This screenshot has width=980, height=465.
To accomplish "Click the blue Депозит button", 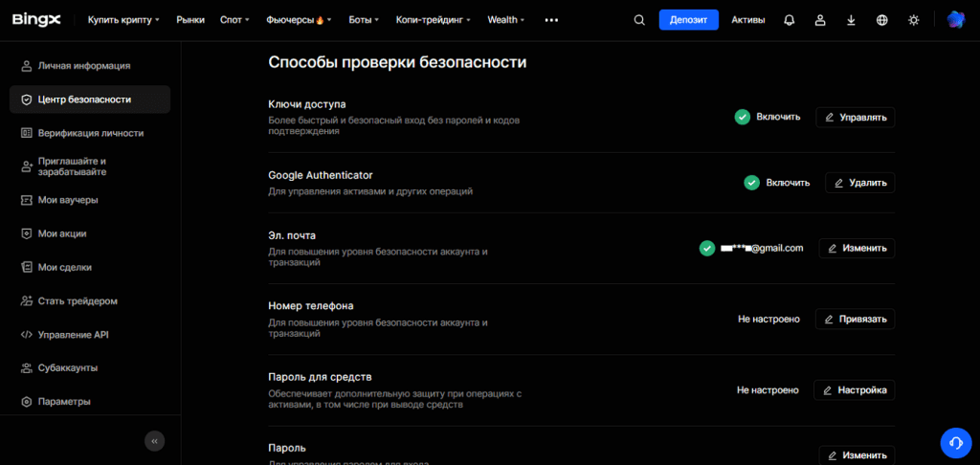I will [689, 20].
